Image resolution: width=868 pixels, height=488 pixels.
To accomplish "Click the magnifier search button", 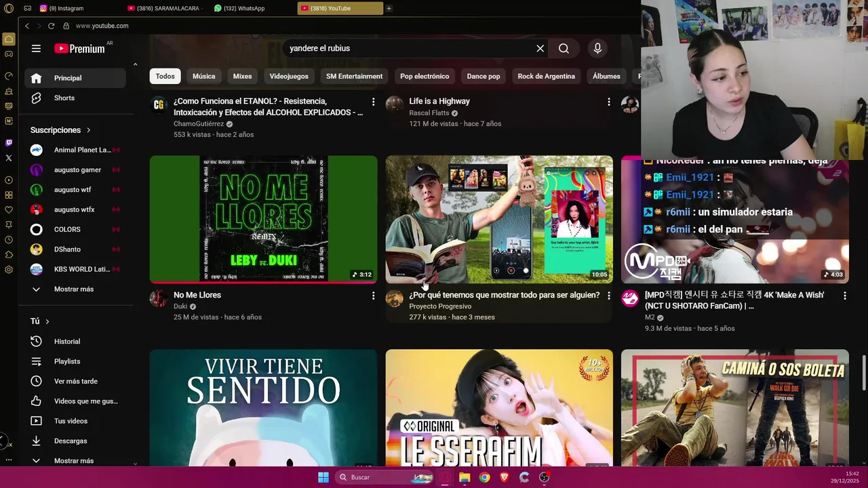I will point(564,48).
